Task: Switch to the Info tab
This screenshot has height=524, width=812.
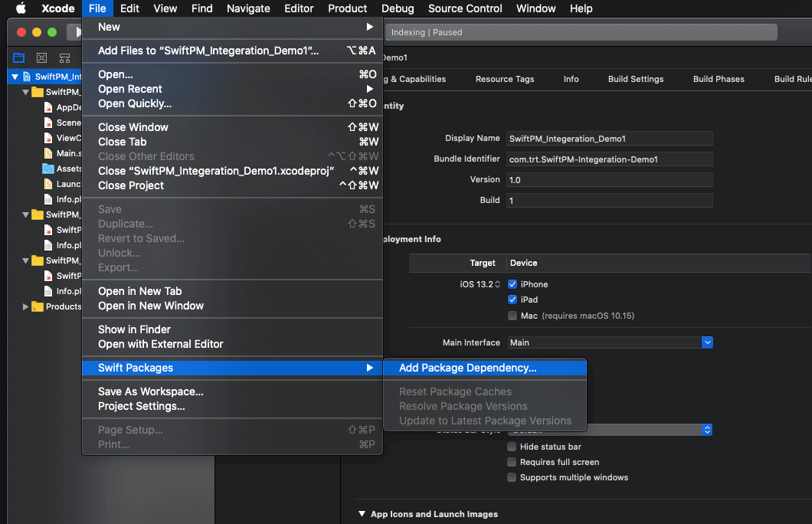Action: [571, 79]
